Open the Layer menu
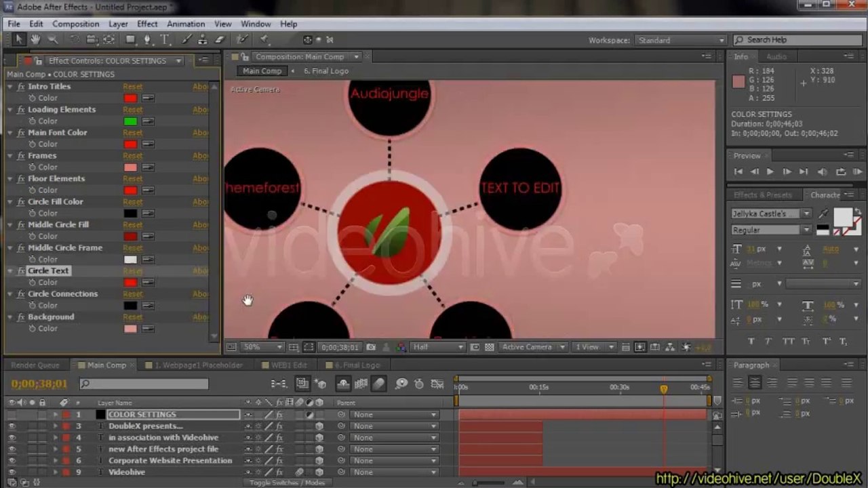Viewport: 868px width, 488px height. click(118, 24)
